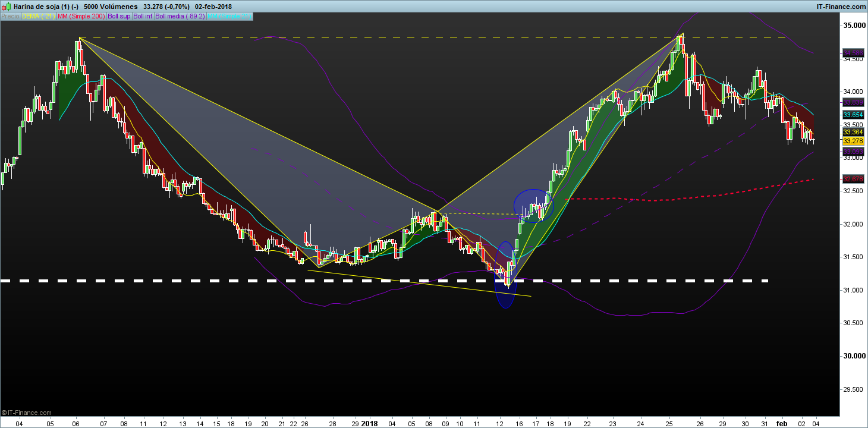Select the DEMA (21) indicator label
This screenshot has height=428, width=868.
pyautogui.click(x=38, y=17)
